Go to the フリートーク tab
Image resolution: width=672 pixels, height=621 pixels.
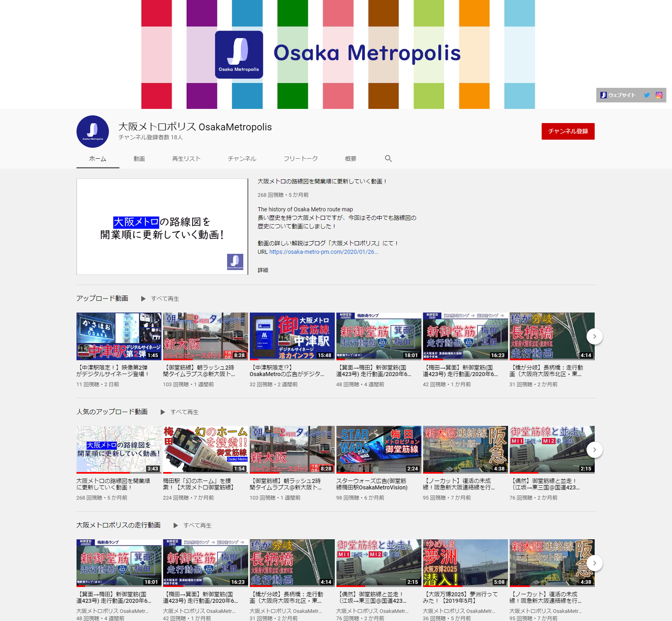(x=300, y=159)
